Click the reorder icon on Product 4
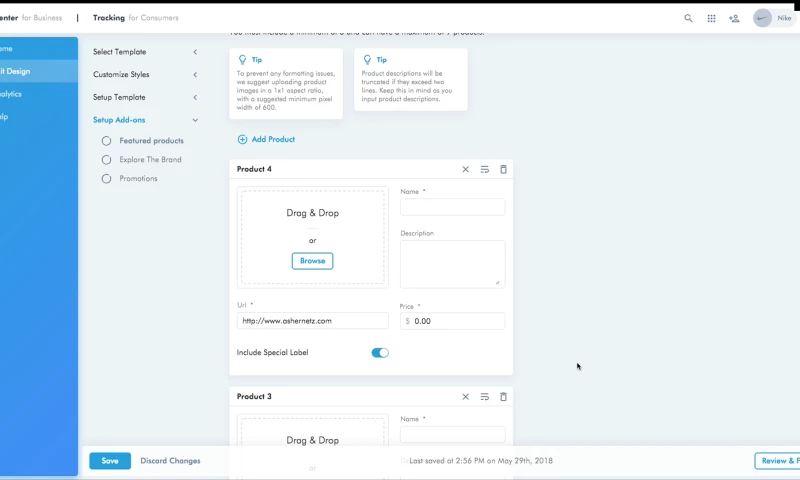This screenshot has height=480, width=800. [485, 169]
